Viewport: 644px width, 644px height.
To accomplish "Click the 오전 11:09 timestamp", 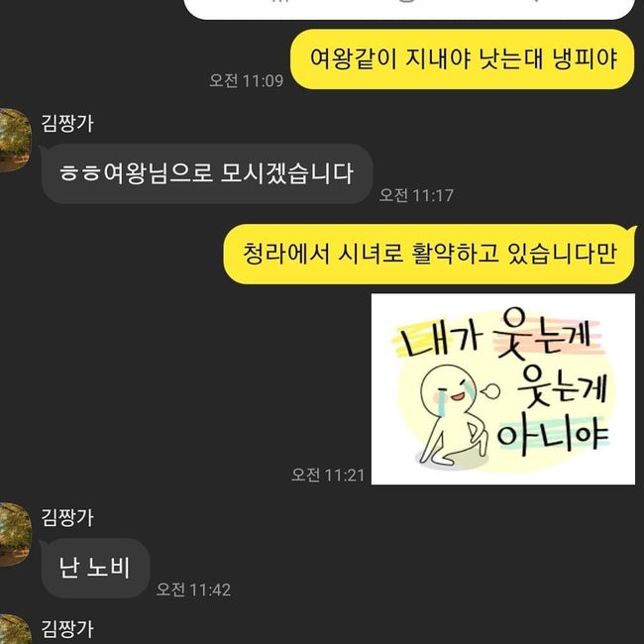I will (246, 80).
